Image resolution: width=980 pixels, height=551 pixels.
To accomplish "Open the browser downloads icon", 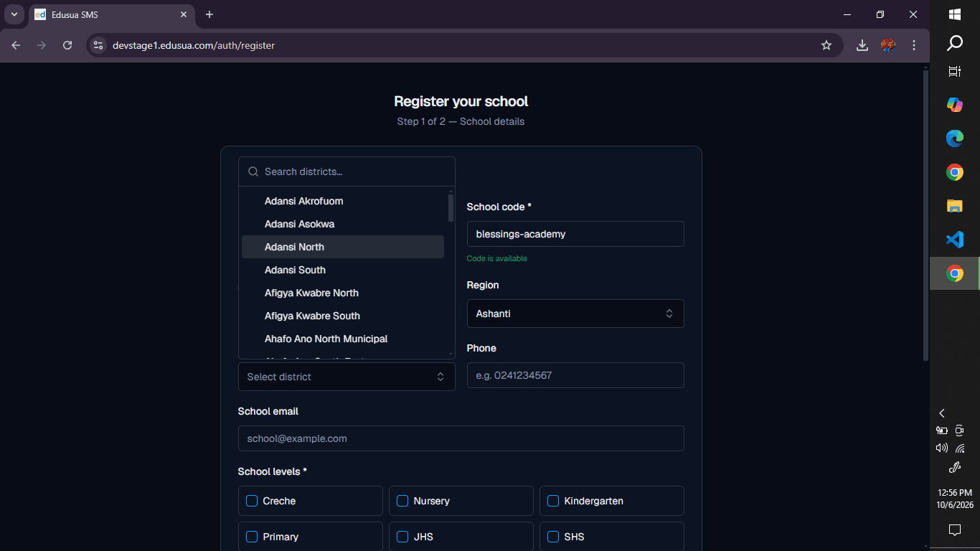I will pos(862,45).
